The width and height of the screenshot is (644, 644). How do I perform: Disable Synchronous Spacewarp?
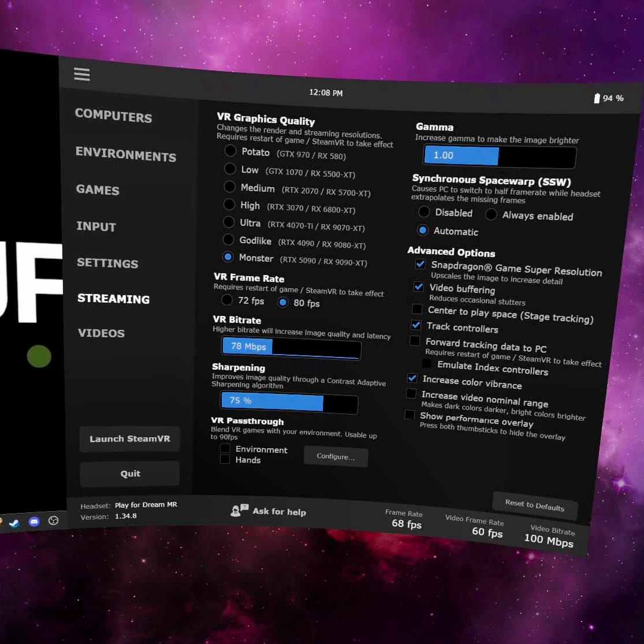(424, 212)
